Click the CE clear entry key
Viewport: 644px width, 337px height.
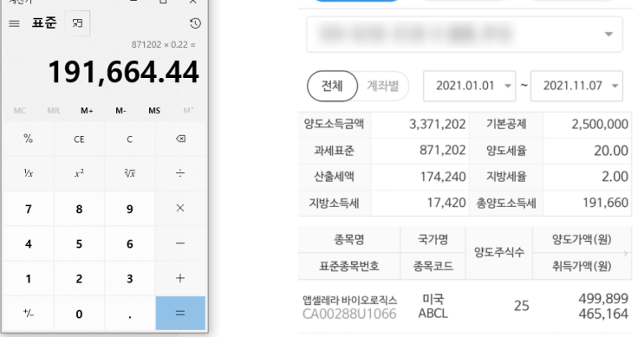click(79, 139)
